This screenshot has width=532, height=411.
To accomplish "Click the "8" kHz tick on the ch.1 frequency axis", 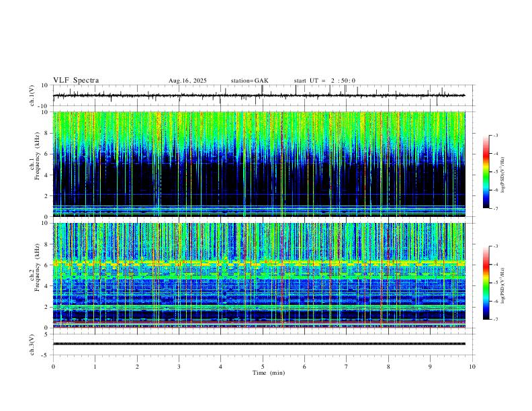I will pos(46,133).
